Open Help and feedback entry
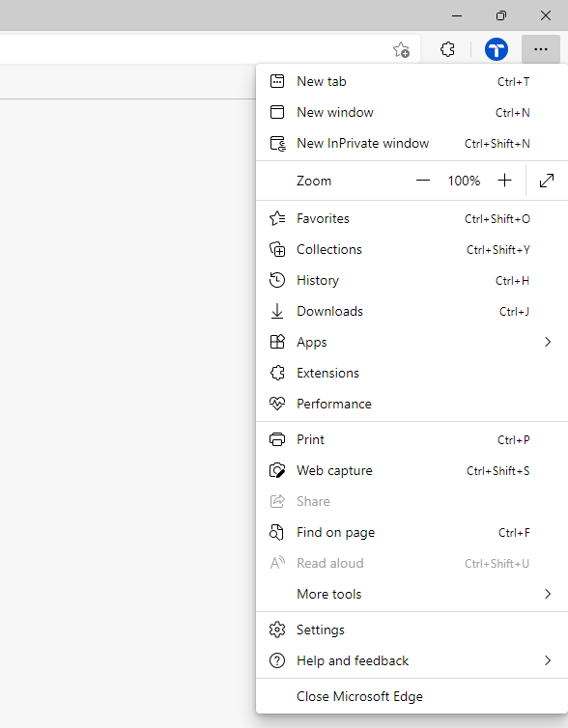568x728 pixels. (412, 660)
